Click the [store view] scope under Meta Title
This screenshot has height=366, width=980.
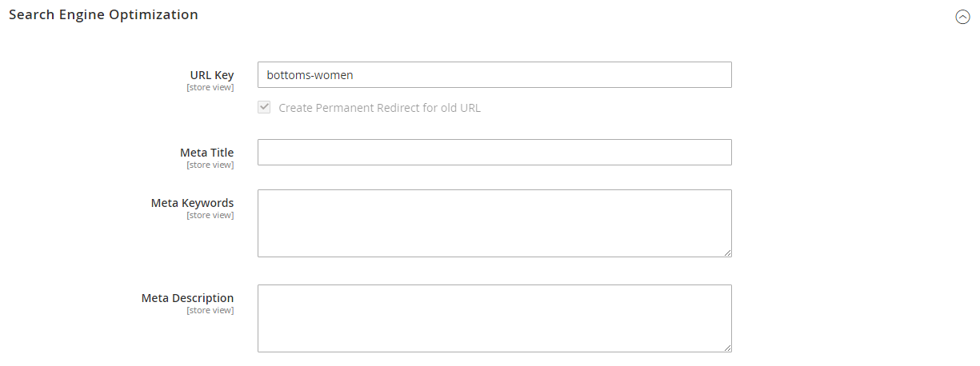210,165
